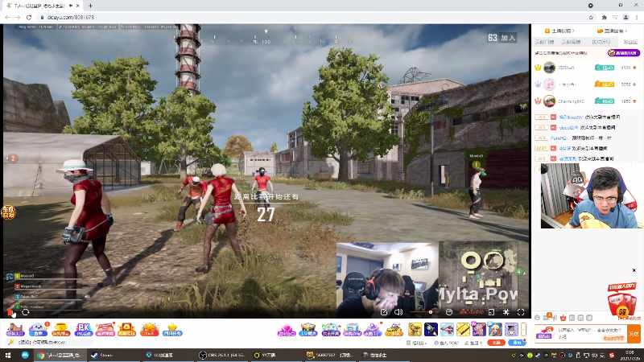Switch to the fourth fans tab in sidebar
This screenshot has height=362, width=644.
(x=630, y=42)
